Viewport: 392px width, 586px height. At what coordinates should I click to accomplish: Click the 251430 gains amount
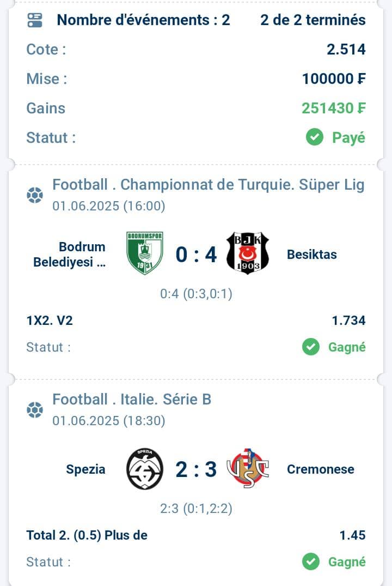pos(333,108)
